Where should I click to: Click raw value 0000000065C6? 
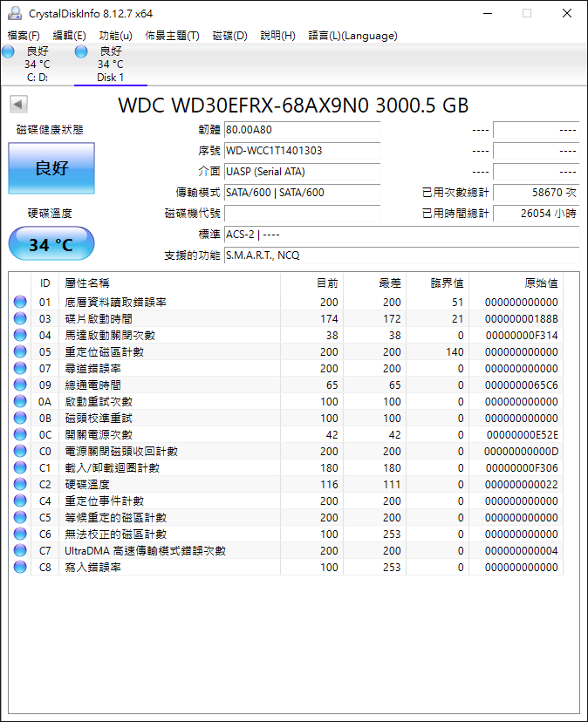[x=521, y=385]
